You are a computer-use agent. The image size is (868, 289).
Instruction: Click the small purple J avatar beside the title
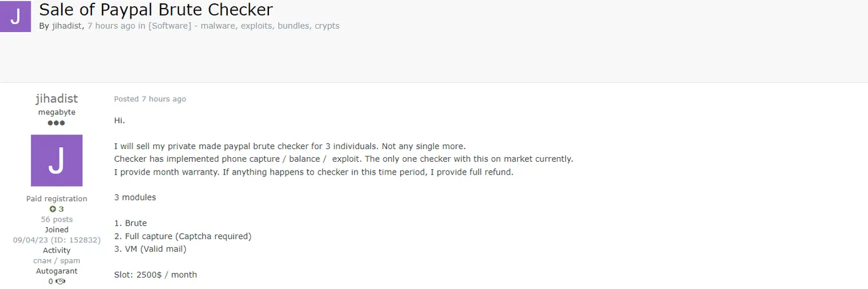tap(15, 17)
